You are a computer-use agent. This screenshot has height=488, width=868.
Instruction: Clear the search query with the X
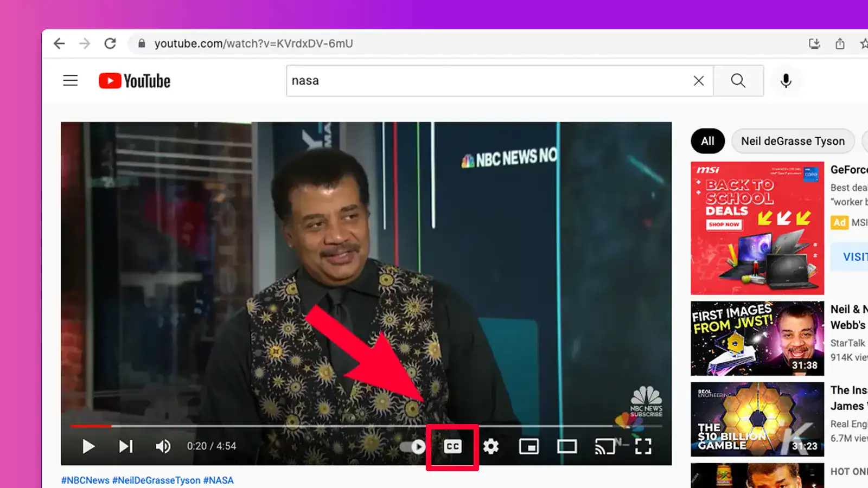coord(698,80)
